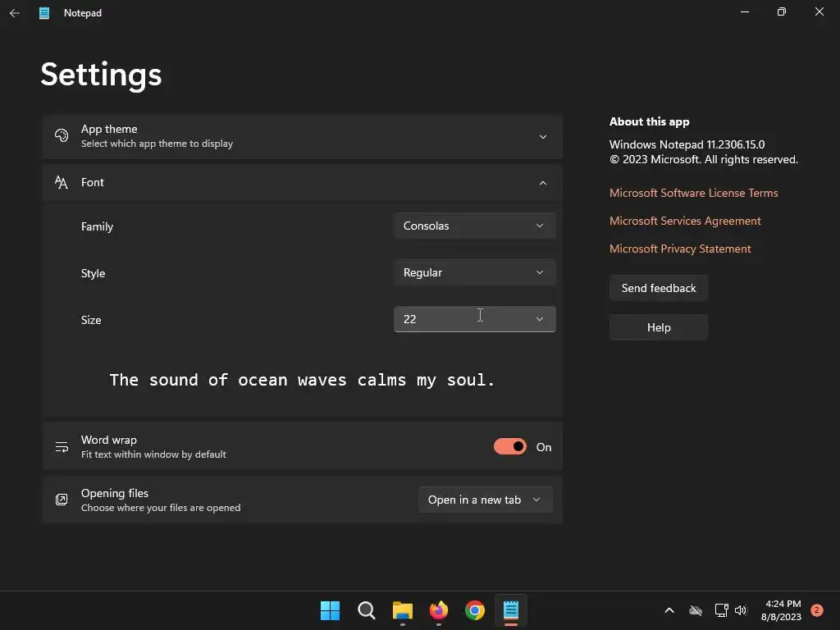Click the volume speaker icon
Viewport: 840px width, 630px height.
click(x=741, y=610)
